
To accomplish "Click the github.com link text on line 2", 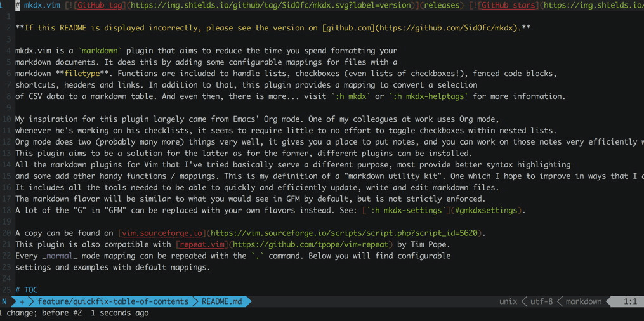I will pyautogui.click(x=349, y=29).
